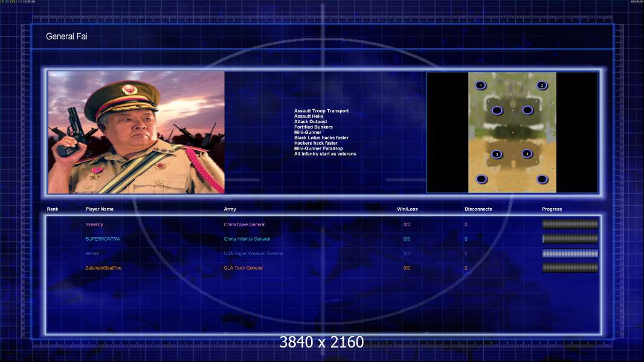This screenshot has height=362, width=644.
Task: Choose start position marker 4 on the map
Action: point(527,154)
